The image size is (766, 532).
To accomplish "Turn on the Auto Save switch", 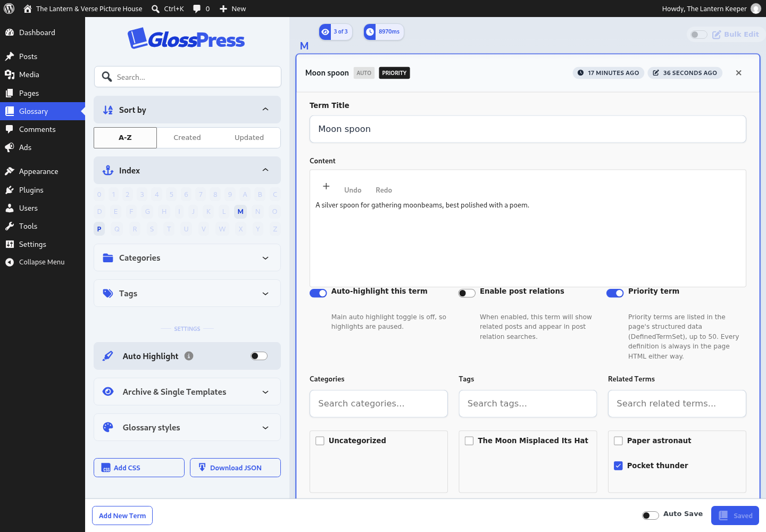I will click(650, 515).
